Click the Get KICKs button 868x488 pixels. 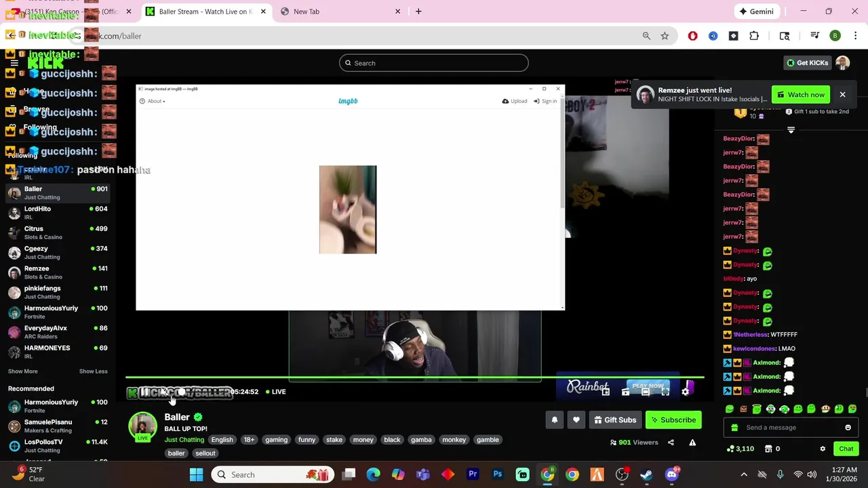pos(808,63)
